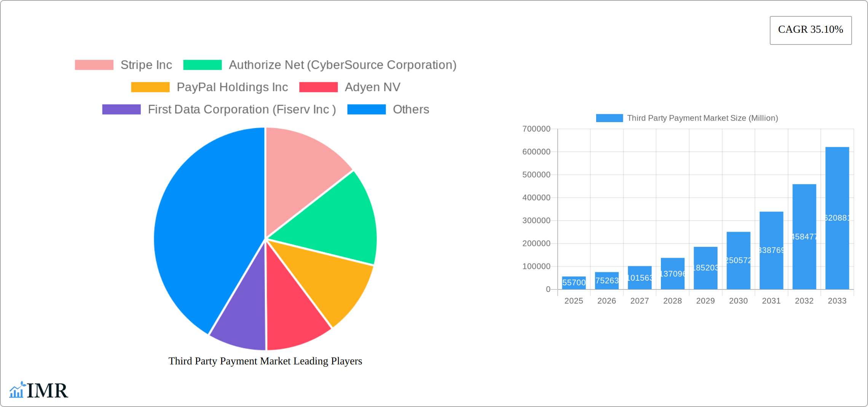Click the 2030 bar labeled 250572
Image resolution: width=868 pixels, height=407 pixels.
coord(739,261)
